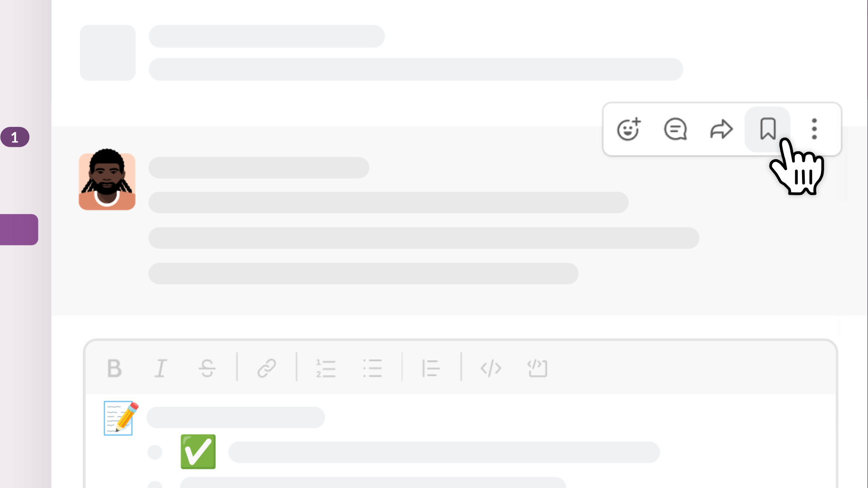Toggle the bookmark icon on message
Image resolution: width=868 pixels, height=488 pixels.
tap(767, 129)
